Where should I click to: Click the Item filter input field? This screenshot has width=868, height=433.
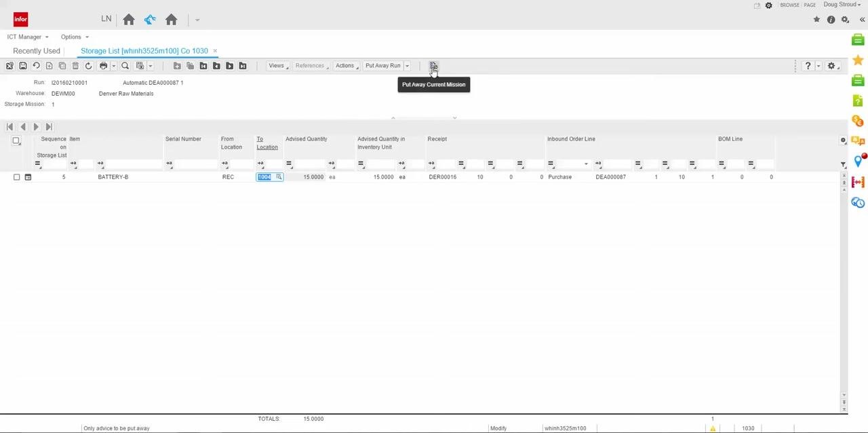[x=134, y=164]
